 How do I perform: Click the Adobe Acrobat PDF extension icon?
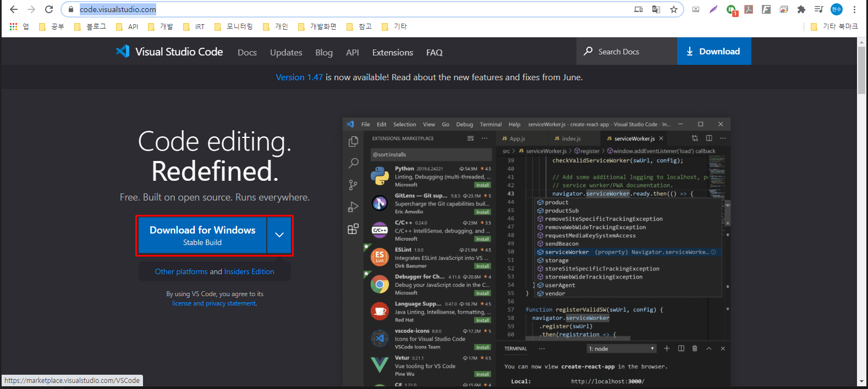coord(749,9)
